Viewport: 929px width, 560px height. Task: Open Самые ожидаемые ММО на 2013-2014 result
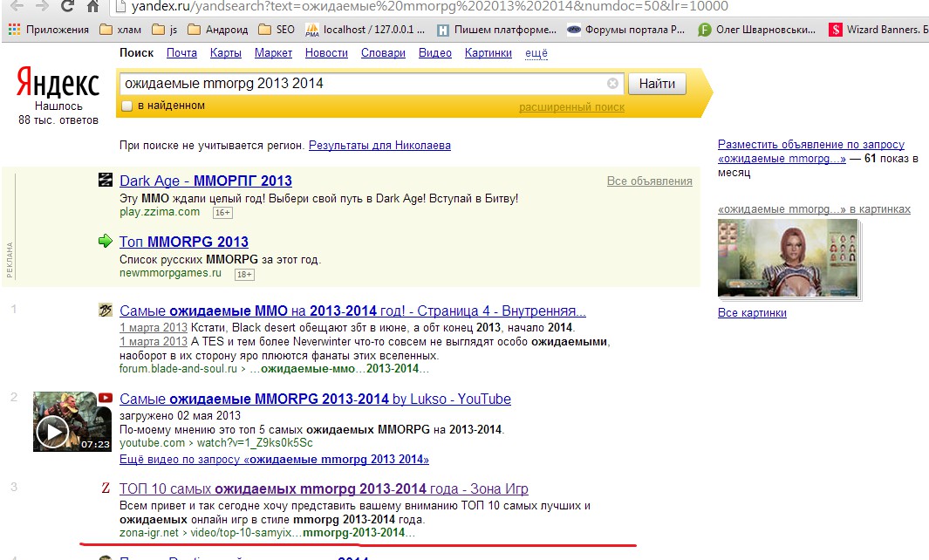pyautogui.click(x=352, y=311)
